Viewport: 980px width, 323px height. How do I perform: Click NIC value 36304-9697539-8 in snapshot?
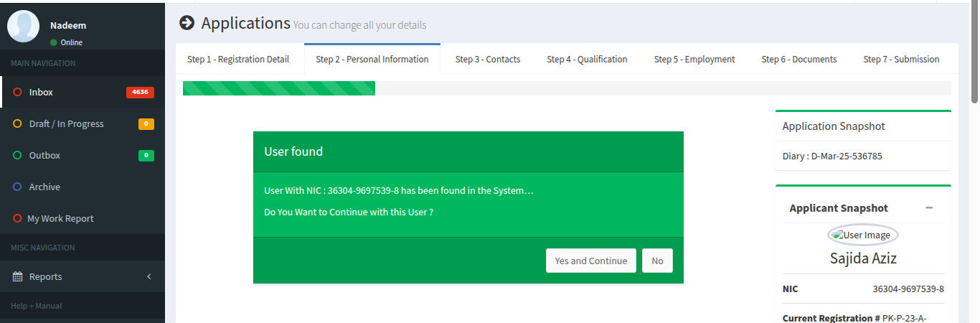click(x=908, y=289)
